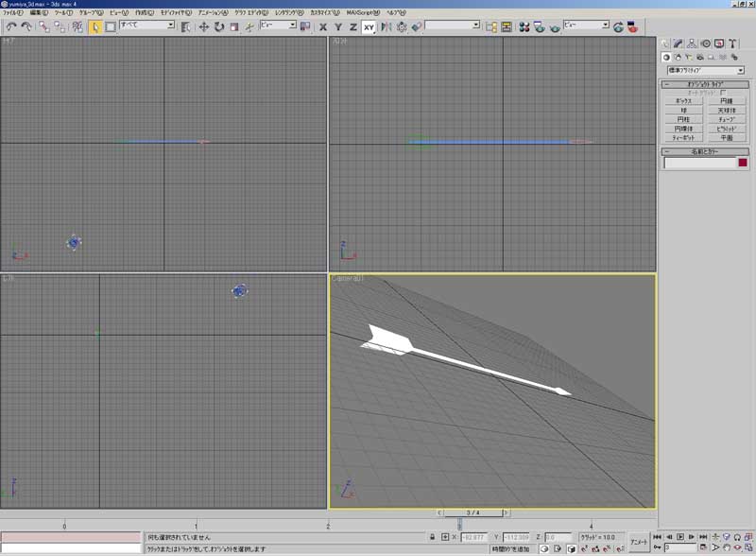Switch to the Motion command panel tab
The image size is (756, 556).
click(705, 43)
